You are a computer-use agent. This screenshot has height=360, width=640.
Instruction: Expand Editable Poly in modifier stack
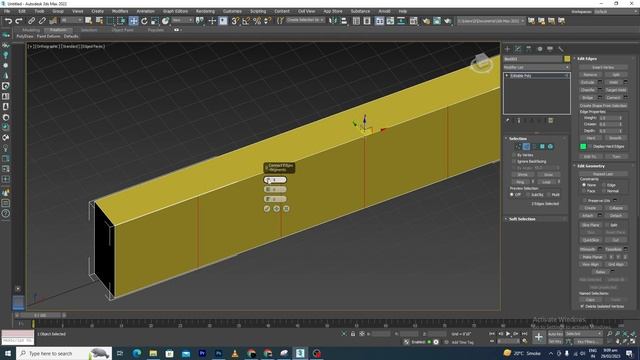tap(507, 76)
